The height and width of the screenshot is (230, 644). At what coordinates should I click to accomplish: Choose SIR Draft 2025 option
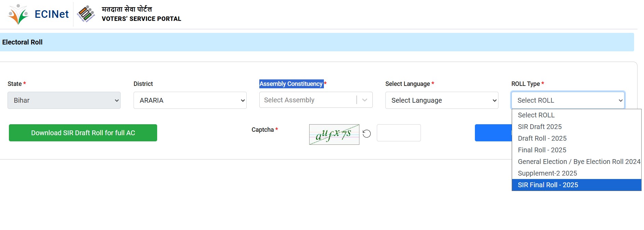coord(539,127)
